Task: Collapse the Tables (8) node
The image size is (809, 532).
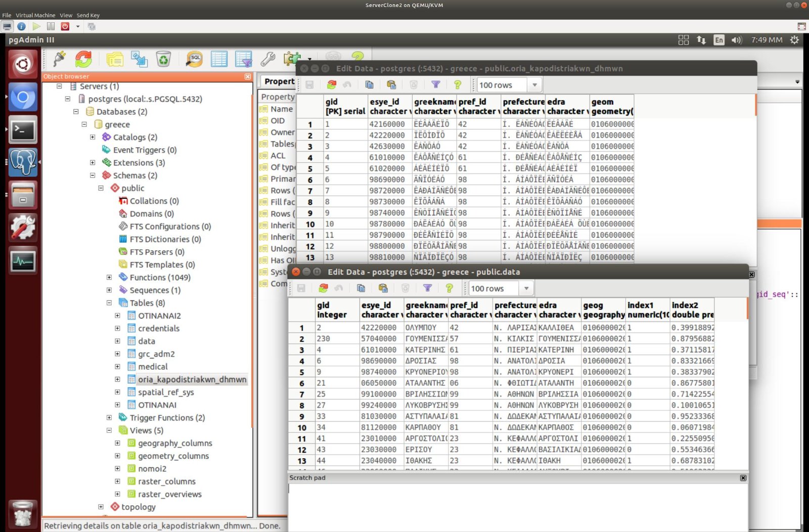Action: click(109, 302)
